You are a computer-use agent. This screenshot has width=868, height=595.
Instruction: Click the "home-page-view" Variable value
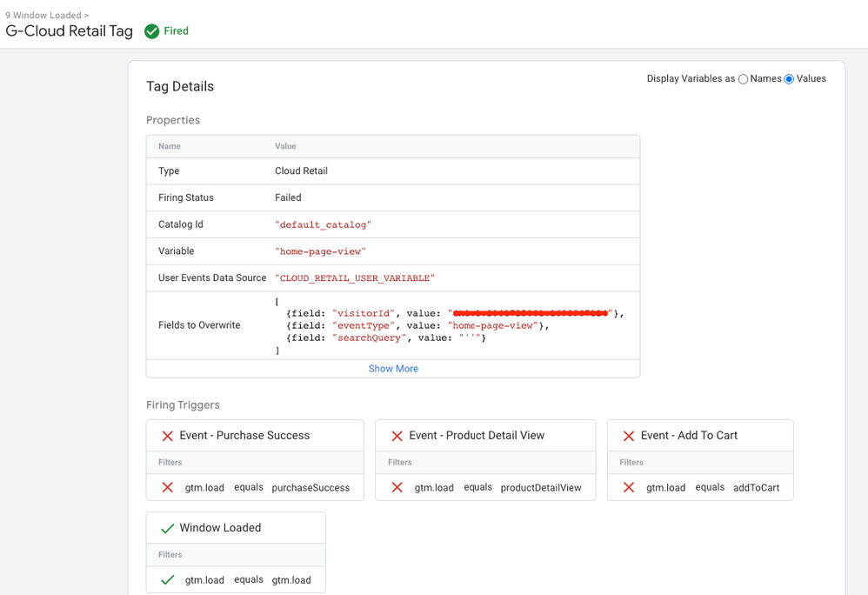click(320, 251)
